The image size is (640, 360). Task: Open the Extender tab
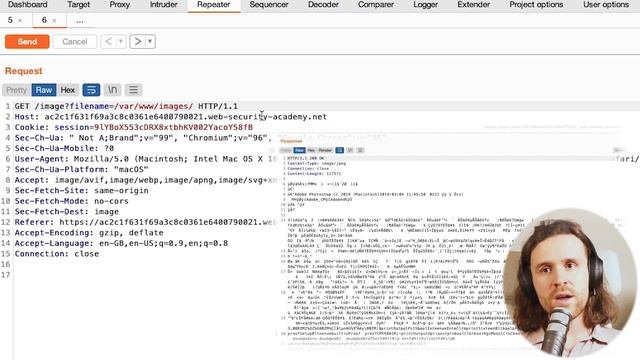pyautogui.click(x=473, y=5)
